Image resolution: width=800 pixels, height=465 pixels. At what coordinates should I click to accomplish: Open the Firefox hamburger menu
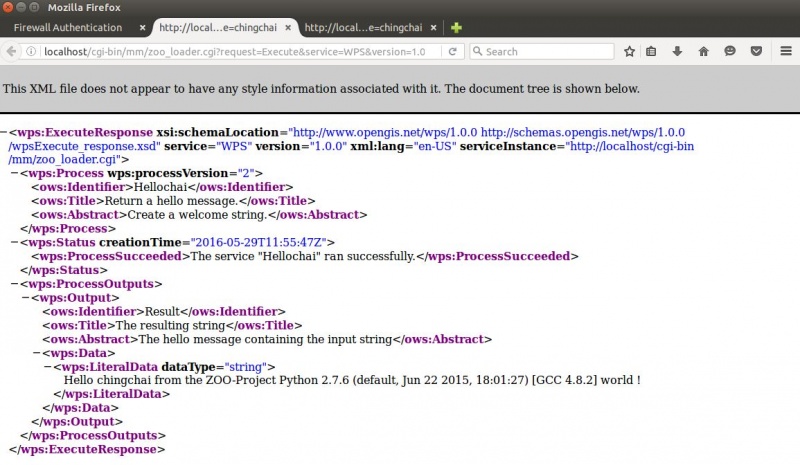pyautogui.click(x=783, y=51)
